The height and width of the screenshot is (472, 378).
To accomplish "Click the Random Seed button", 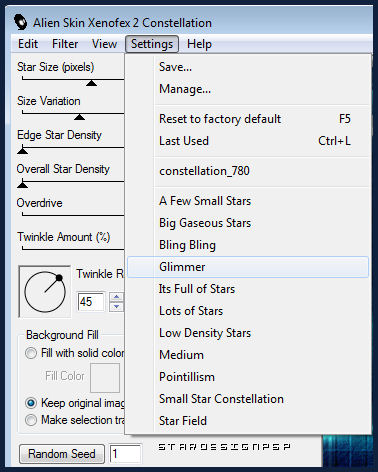I will coord(62,454).
